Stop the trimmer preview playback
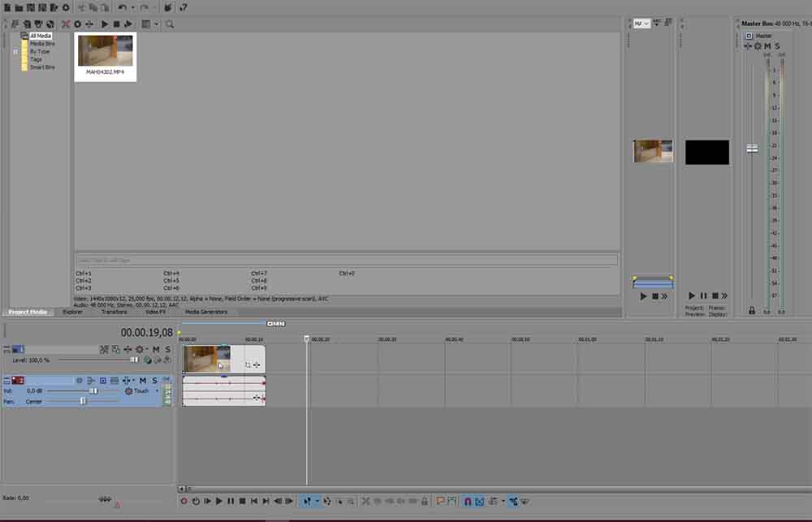812x522 pixels. click(654, 296)
